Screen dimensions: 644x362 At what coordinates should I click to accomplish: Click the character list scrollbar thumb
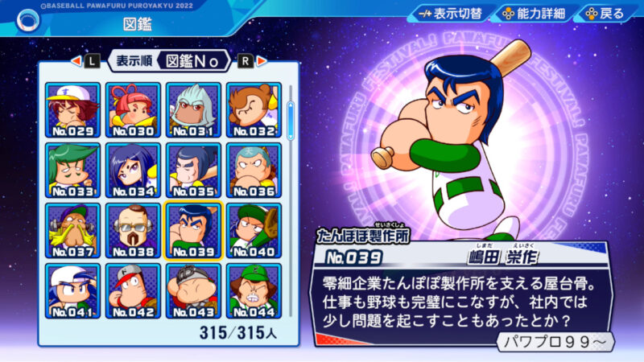tap(291, 120)
